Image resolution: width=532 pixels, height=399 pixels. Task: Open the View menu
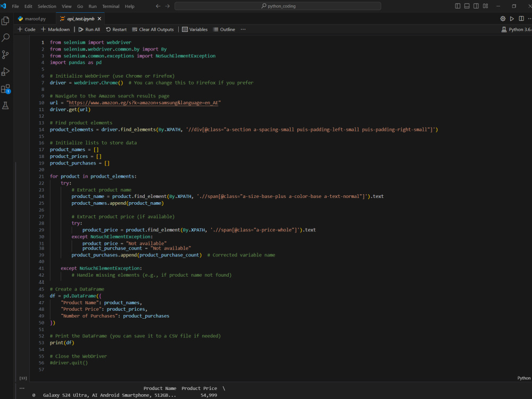(66, 6)
